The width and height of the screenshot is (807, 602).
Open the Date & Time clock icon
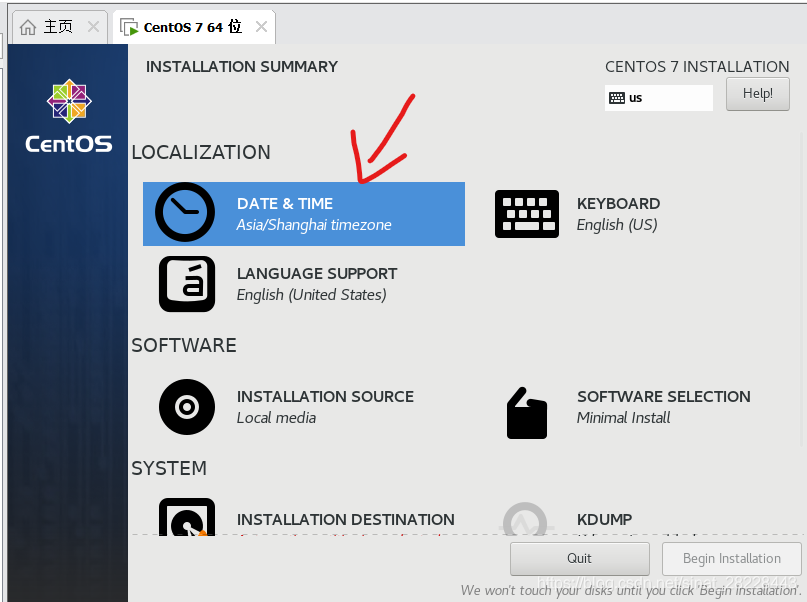point(185,213)
